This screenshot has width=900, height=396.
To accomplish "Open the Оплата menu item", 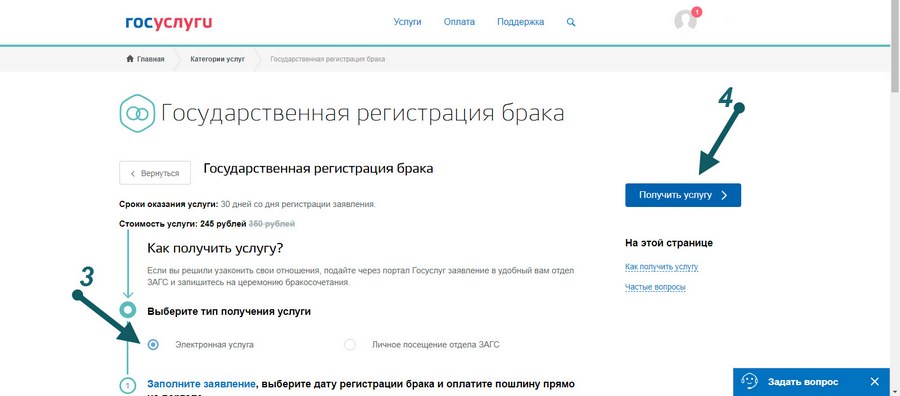I will (459, 22).
